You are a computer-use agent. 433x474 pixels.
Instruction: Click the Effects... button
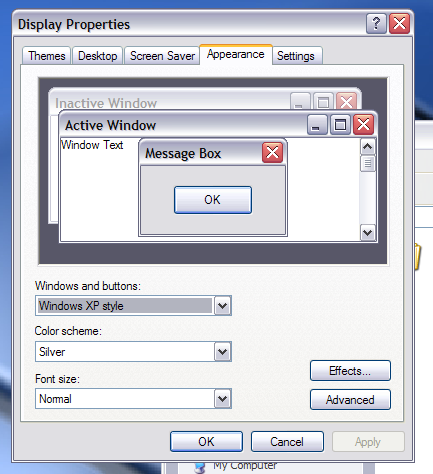point(350,371)
